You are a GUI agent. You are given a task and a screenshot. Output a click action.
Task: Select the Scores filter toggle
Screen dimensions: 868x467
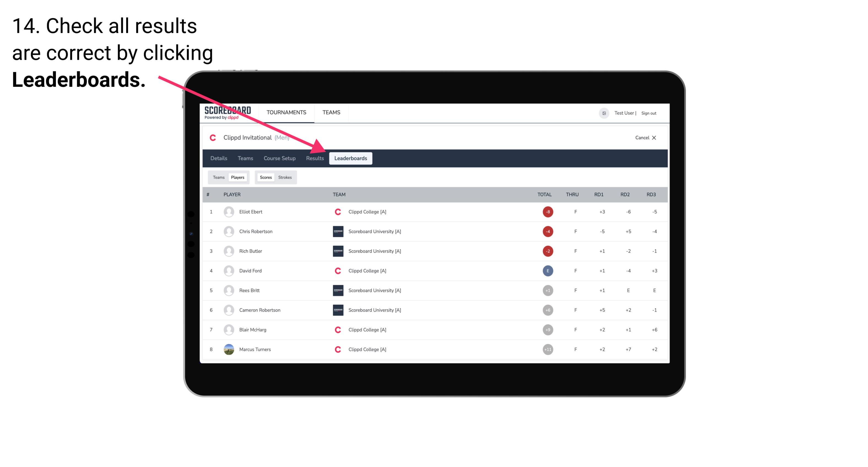(x=266, y=177)
